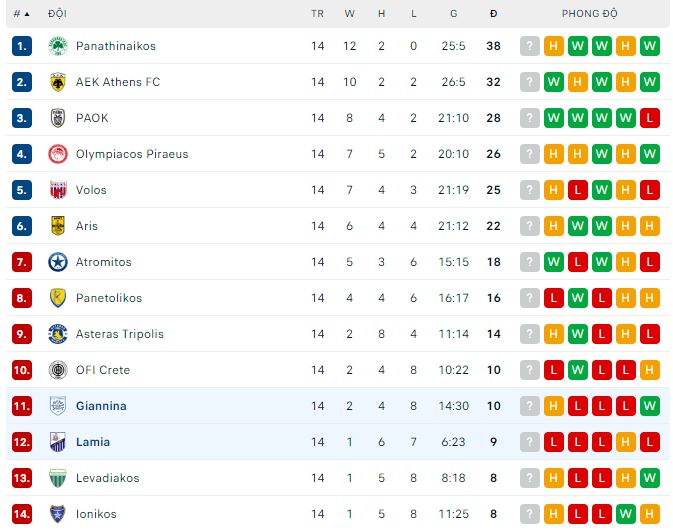Sort standings by points column Đ
Image resolution: width=673 pixels, height=531 pixels.
pos(494,14)
